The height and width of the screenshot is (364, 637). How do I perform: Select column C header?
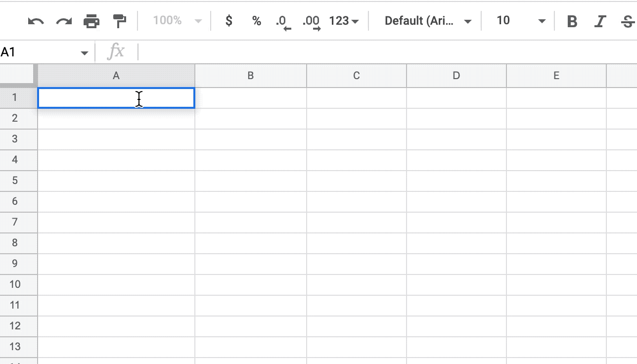tap(357, 76)
